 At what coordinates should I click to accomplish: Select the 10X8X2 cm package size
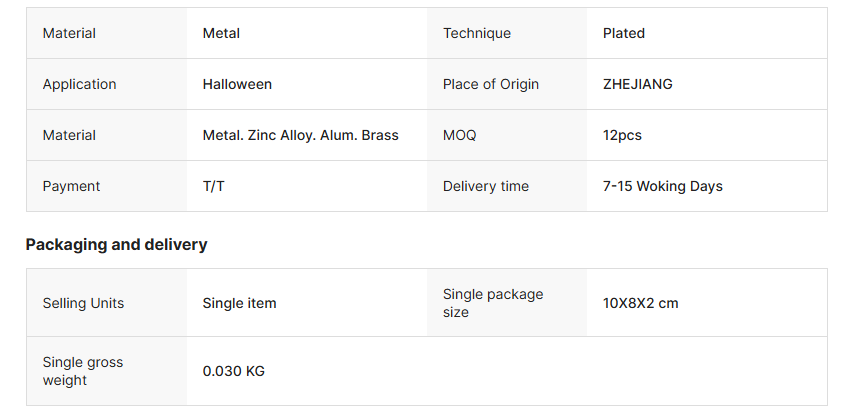641,303
